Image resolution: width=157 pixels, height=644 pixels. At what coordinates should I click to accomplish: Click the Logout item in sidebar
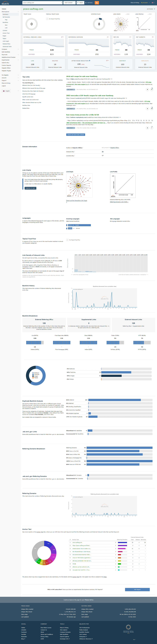click(x=4, y=86)
